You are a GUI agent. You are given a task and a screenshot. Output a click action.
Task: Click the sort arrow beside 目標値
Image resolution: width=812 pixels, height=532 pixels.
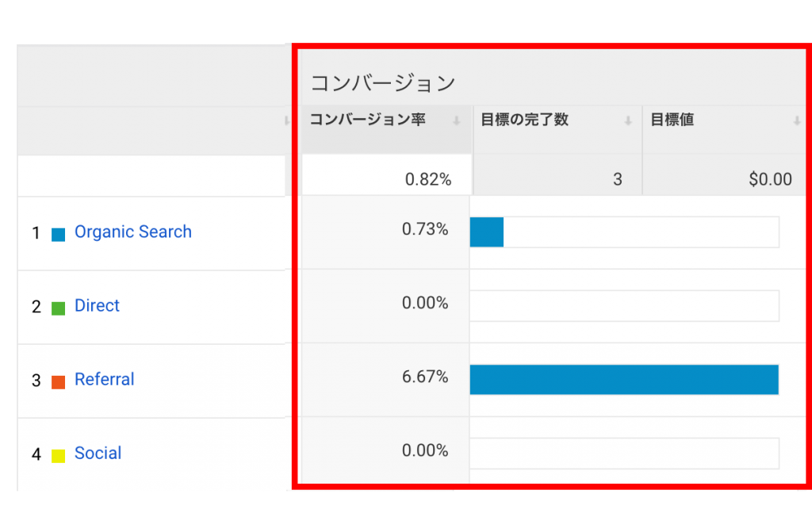(x=796, y=121)
